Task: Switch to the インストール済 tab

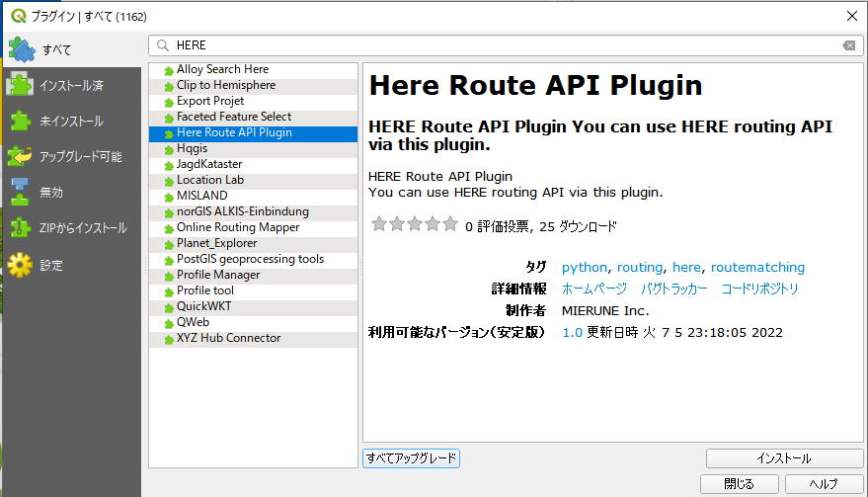Action: pyautogui.click(x=72, y=85)
